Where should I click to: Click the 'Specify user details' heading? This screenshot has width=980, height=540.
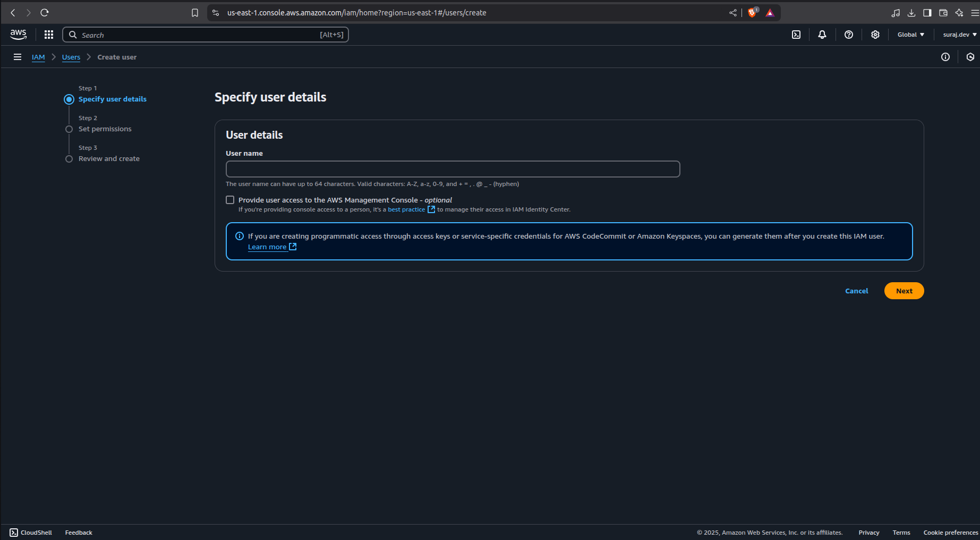coord(270,97)
